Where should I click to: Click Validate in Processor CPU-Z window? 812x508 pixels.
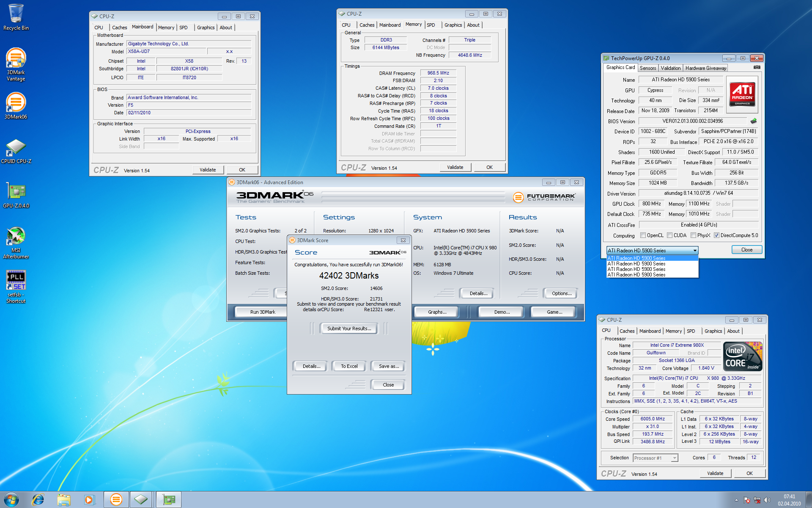[x=715, y=473]
